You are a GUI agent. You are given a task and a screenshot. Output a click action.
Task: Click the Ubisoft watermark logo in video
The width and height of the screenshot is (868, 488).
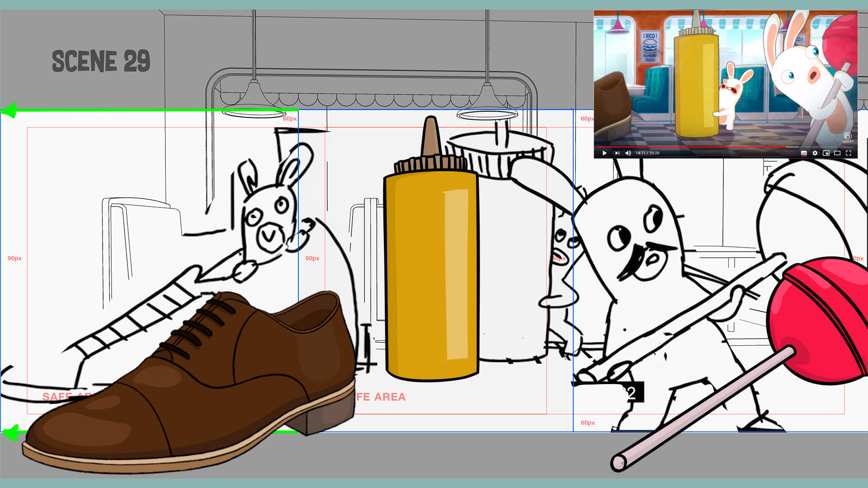point(848,137)
